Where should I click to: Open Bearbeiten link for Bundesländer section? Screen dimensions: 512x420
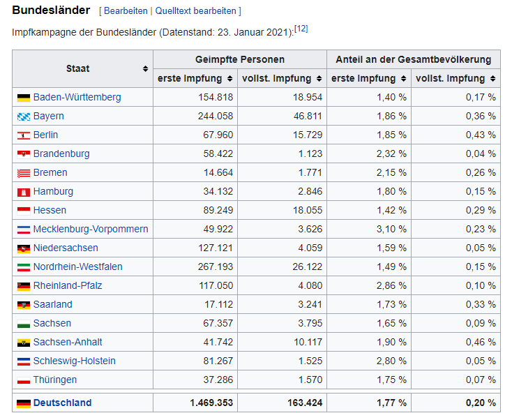tap(126, 11)
